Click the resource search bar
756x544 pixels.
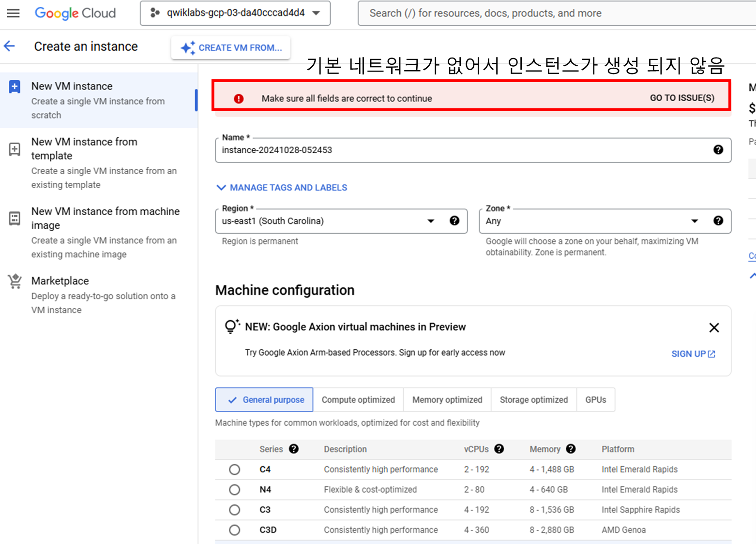pyautogui.click(x=557, y=13)
